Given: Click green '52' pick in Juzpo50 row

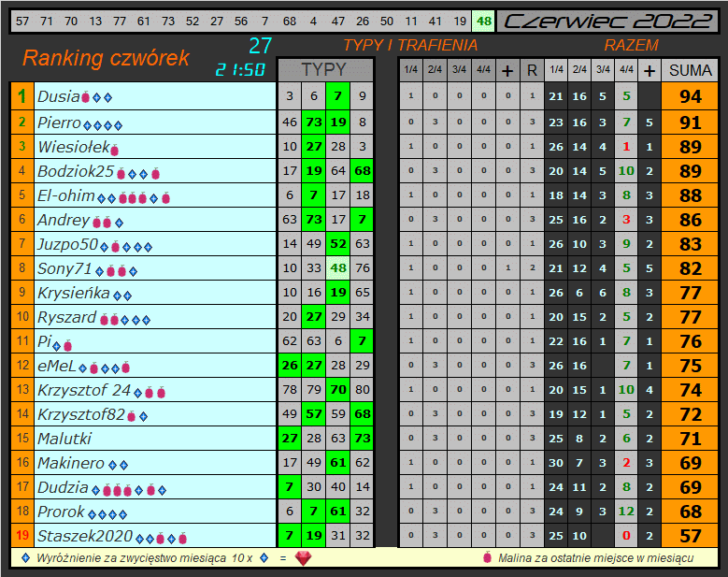Looking at the screenshot, I should (x=338, y=244).
